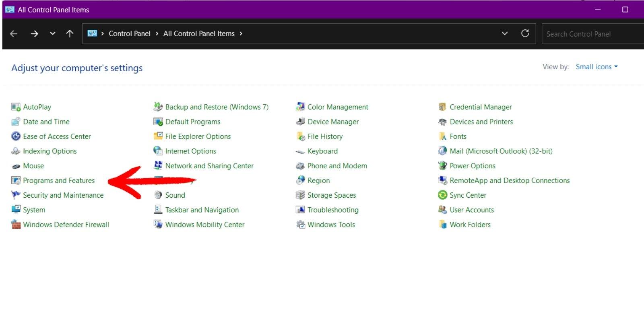Click the Network and Sharing Center icon
Image resolution: width=644 pixels, height=322 pixels.
click(158, 166)
